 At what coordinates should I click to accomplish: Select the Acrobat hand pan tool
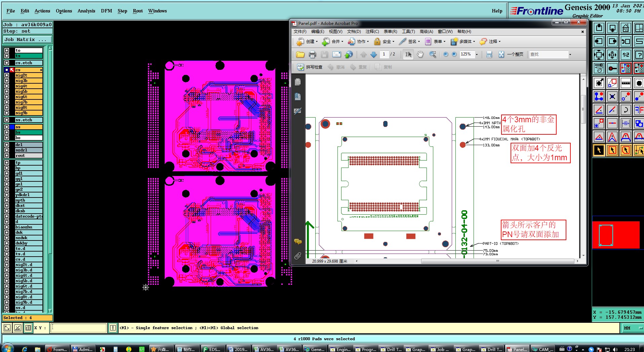click(420, 54)
